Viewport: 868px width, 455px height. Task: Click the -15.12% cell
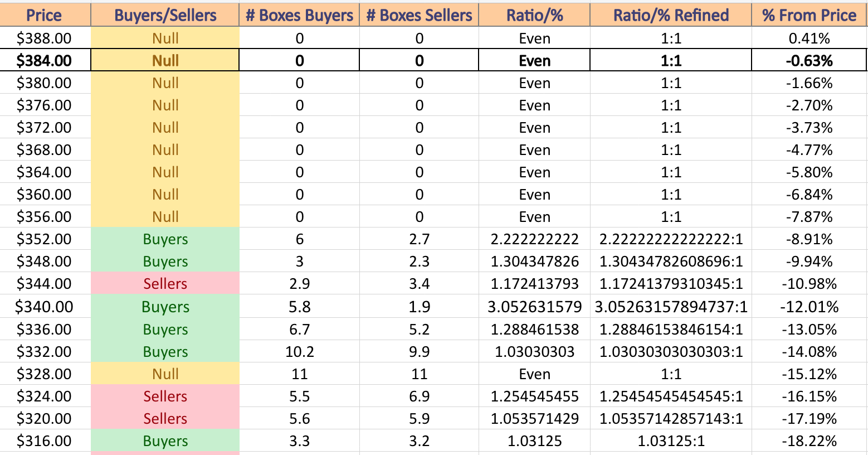[809, 374]
